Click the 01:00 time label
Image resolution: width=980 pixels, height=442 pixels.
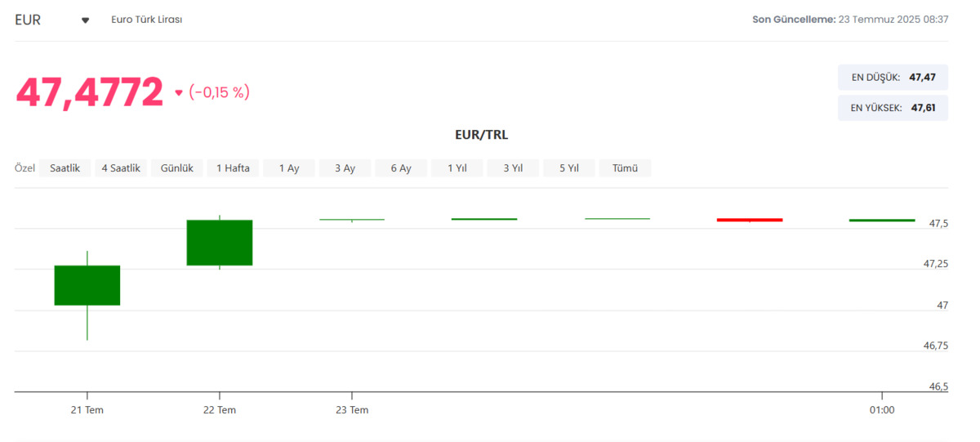882,410
